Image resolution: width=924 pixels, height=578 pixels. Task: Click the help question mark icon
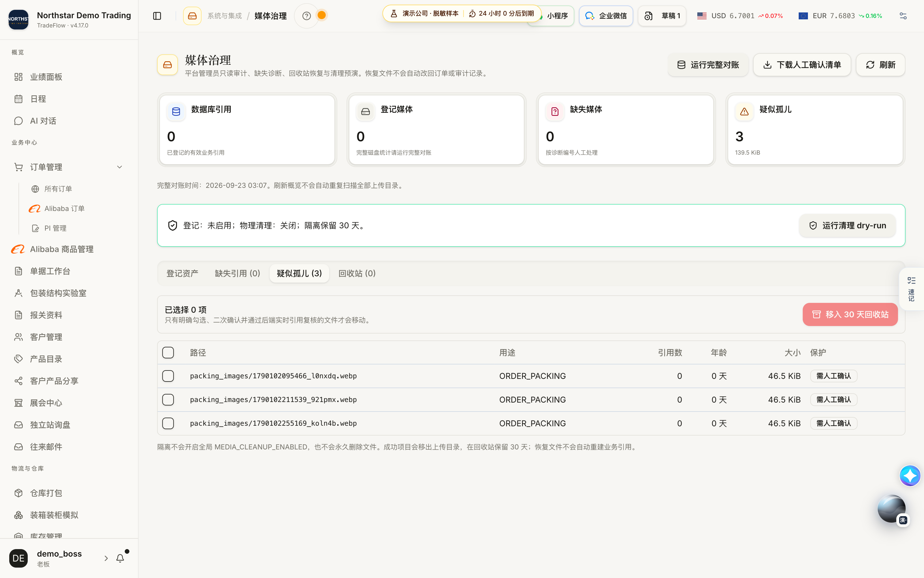[x=306, y=16]
